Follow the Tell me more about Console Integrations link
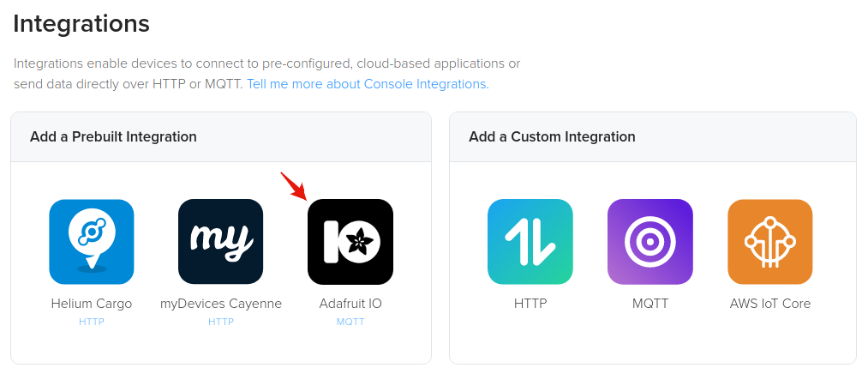Image resolution: width=868 pixels, height=374 pixels. (x=368, y=84)
